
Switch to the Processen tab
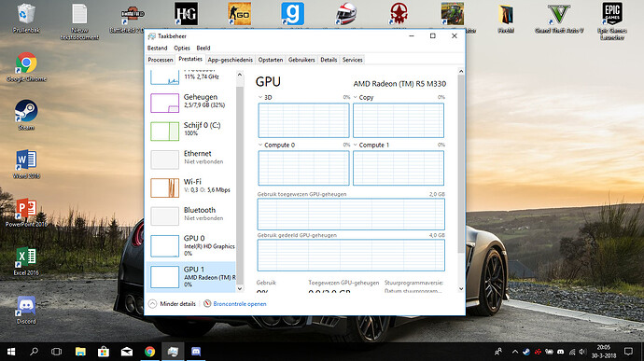[x=161, y=60]
